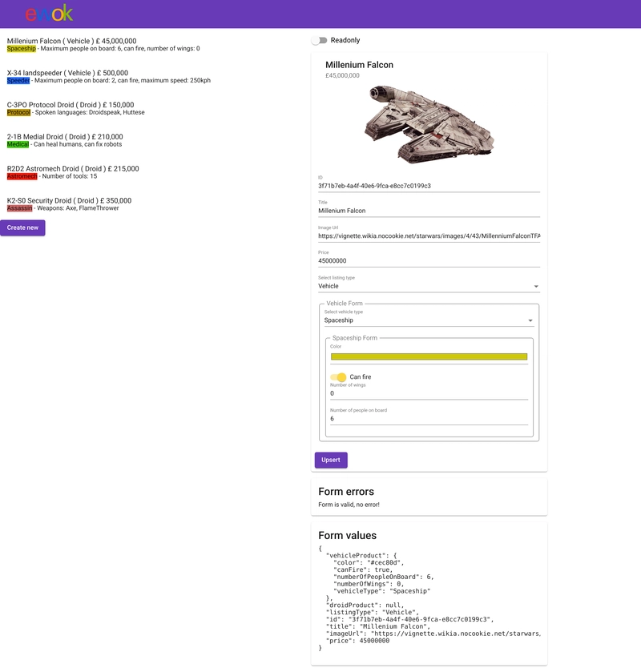The width and height of the screenshot is (641, 672).
Task: Click the "droidProduct": null JSON line
Action: click(365, 606)
